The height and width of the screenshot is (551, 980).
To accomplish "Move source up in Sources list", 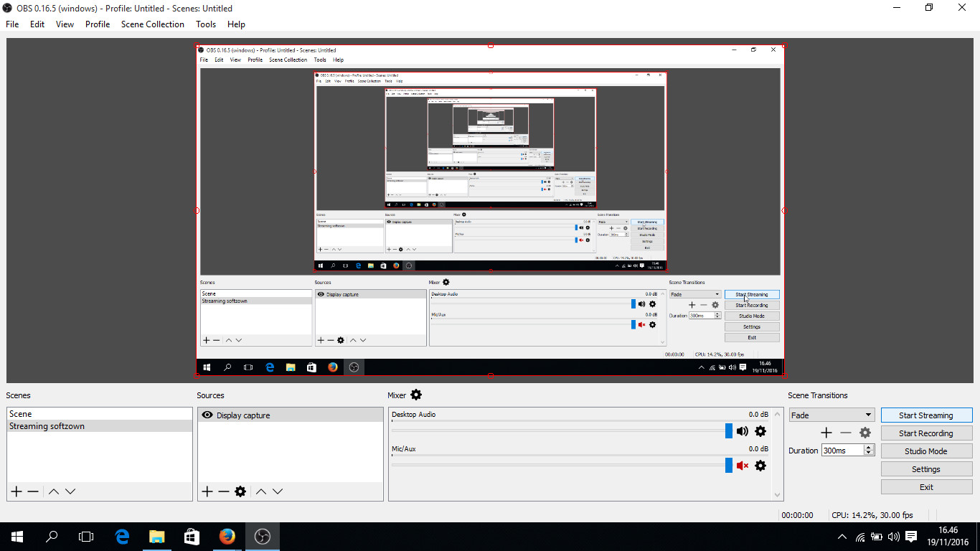I will [x=261, y=491].
